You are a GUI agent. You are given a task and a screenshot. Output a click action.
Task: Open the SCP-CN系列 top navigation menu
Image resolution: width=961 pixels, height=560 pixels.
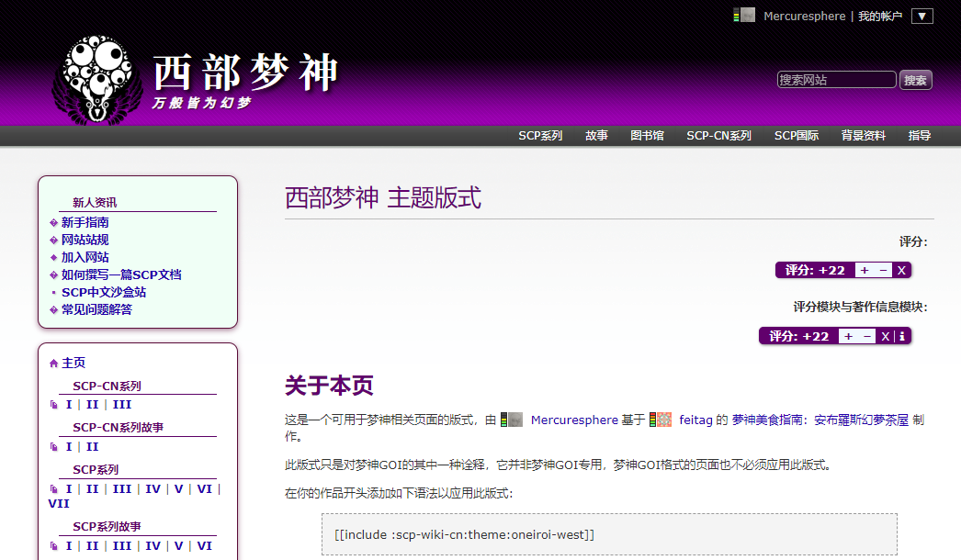(718, 136)
